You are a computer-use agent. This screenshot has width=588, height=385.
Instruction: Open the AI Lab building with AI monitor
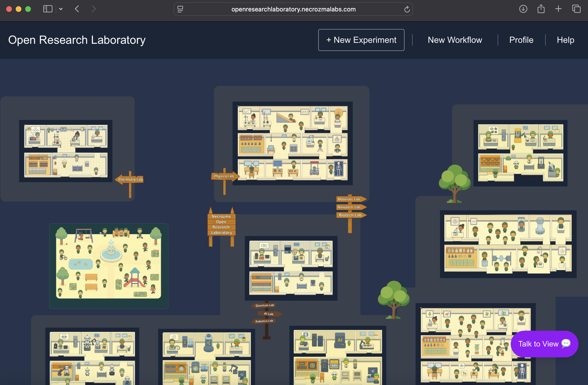pos(338,355)
